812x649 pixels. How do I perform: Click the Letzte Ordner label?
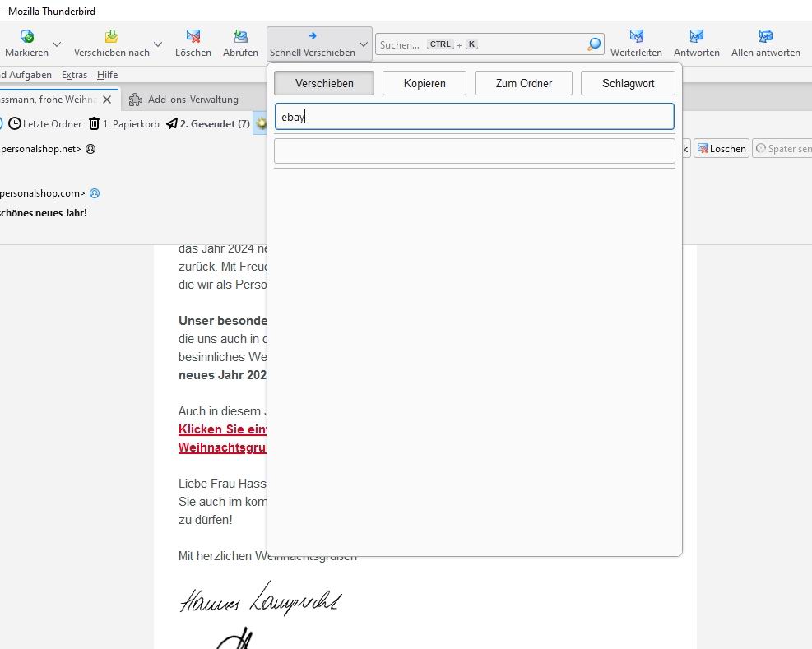pyautogui.click(x=53, y=124)
